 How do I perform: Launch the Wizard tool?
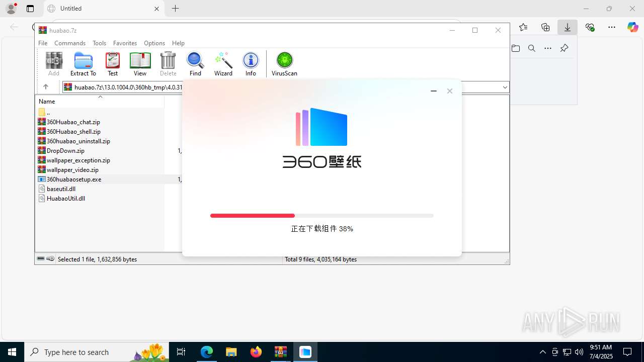tap(223, 64)
